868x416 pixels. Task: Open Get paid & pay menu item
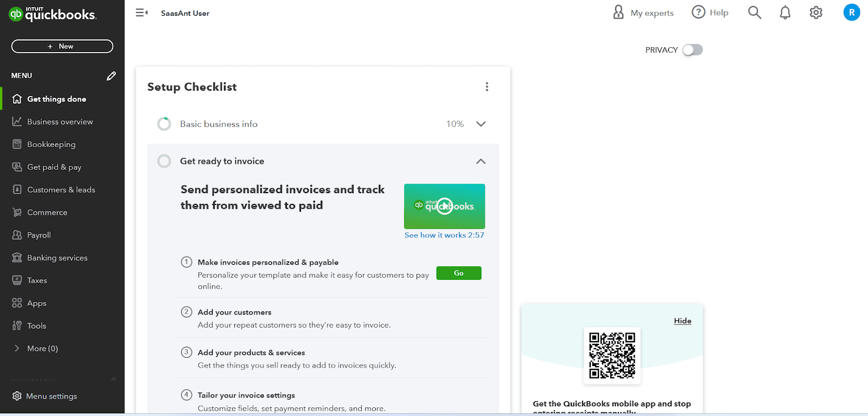(54, 167)
